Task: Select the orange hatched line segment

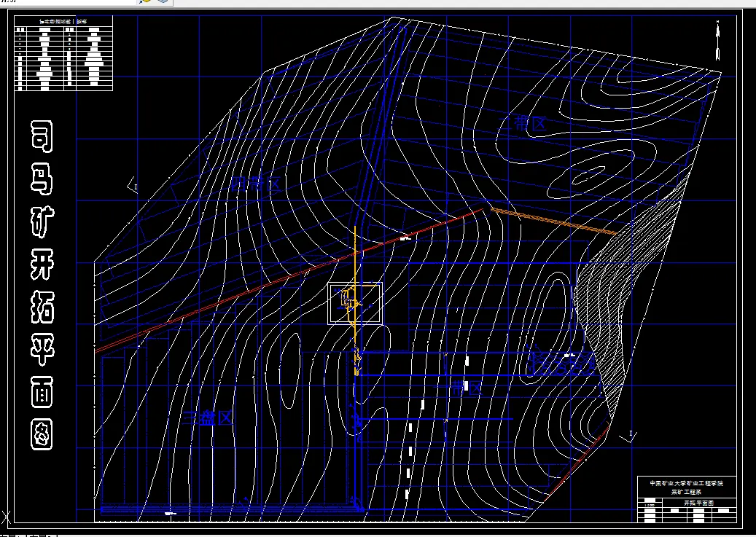Action: coord(553,222)
